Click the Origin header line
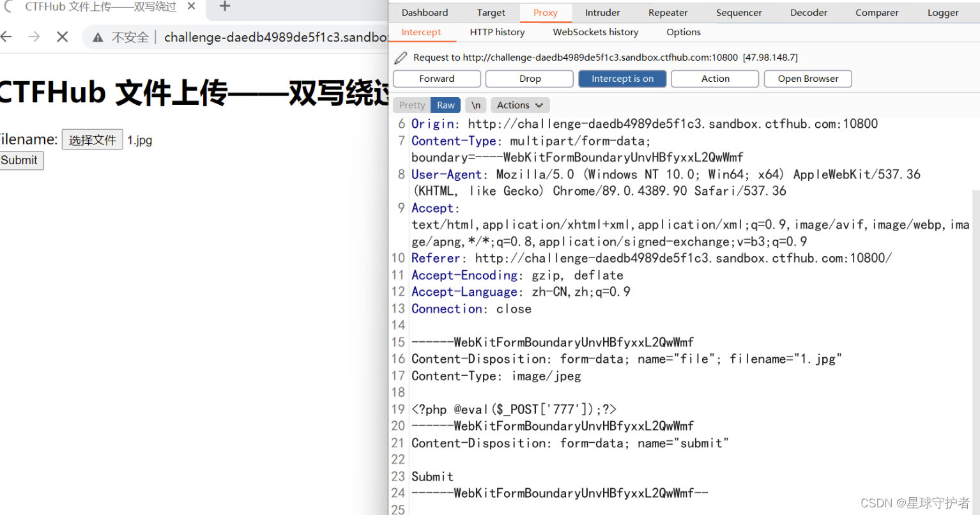This screenshot has height=515, width=980. click(645, 124)
